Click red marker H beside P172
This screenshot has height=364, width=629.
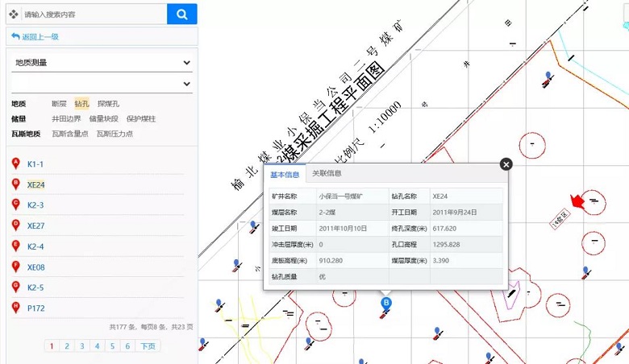pos(15,307)
